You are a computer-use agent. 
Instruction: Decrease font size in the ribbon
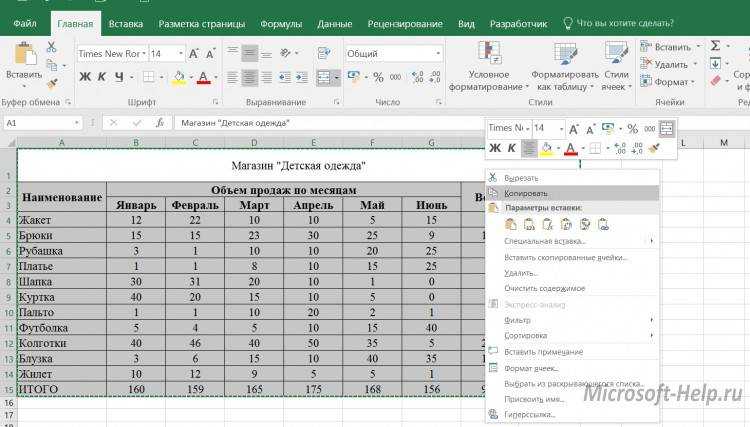[210, 54]
